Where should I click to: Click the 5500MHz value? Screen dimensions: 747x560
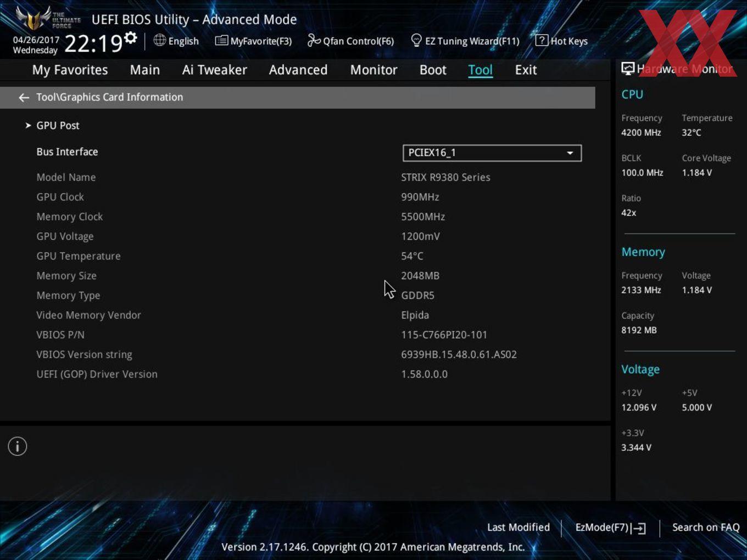[423, 217]
